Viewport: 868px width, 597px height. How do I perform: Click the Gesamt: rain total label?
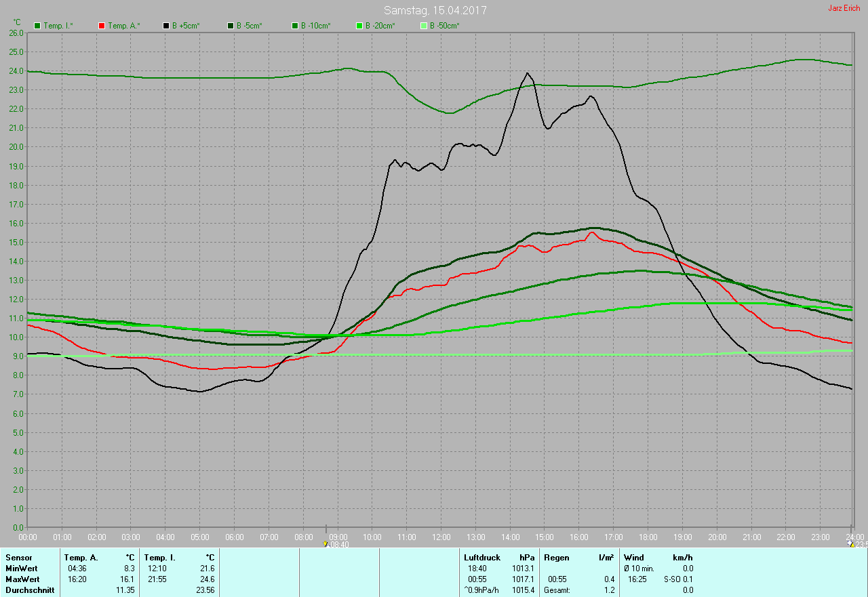click(x=557, y=590)
